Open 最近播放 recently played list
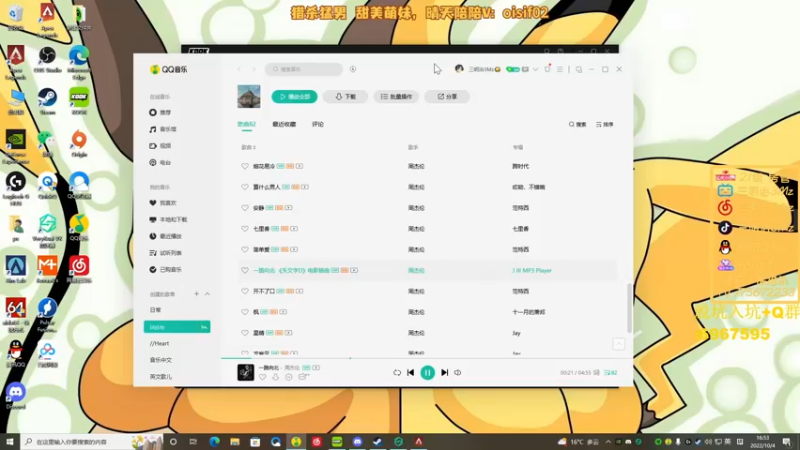Screen dimensions: 800x450 tap(165, 236)
